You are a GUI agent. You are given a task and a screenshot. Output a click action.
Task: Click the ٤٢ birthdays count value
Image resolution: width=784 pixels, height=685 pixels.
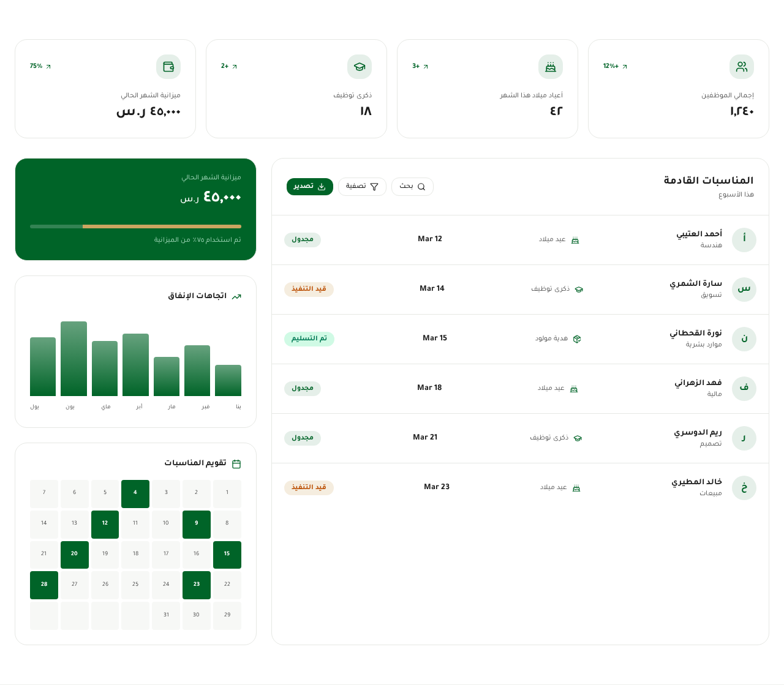coord(556,111)
